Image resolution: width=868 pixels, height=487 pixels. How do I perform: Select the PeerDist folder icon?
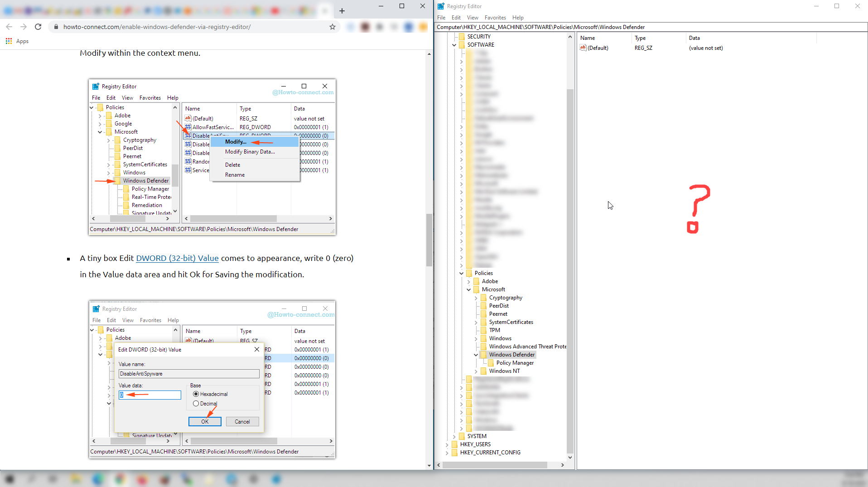point(483,306)
